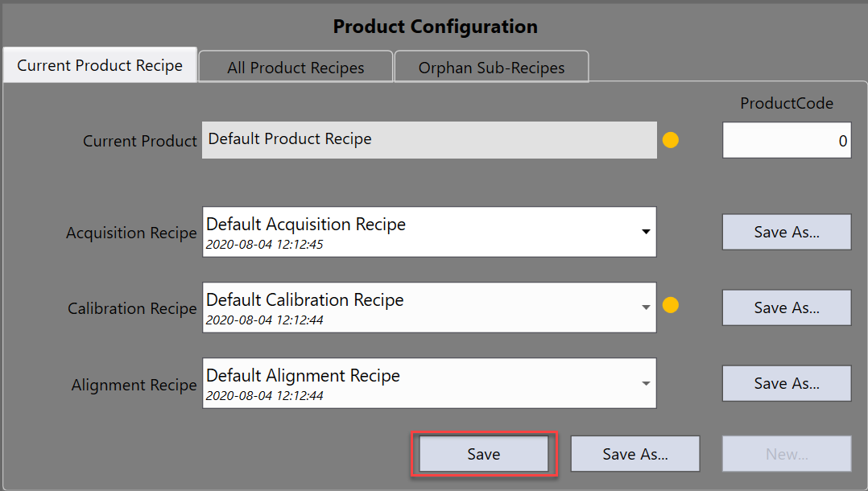Click Save As for the Acquisition Recipe
Image resolution: width=868 pixels, height=491 pixels.
tap(786, 232)
